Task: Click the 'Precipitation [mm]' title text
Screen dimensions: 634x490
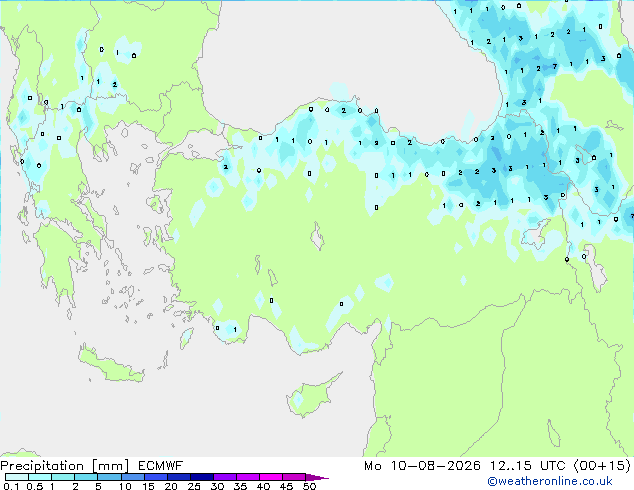Action: 65,466
